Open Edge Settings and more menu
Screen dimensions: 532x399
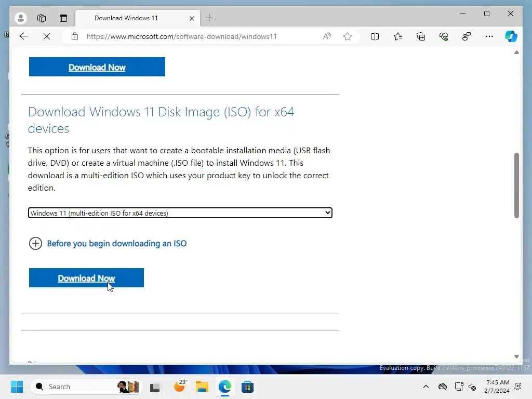pos(489,36)
